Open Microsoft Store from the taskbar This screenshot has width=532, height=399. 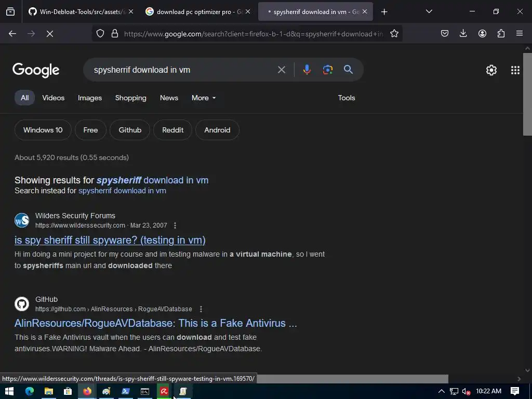[x=68, y=391]
